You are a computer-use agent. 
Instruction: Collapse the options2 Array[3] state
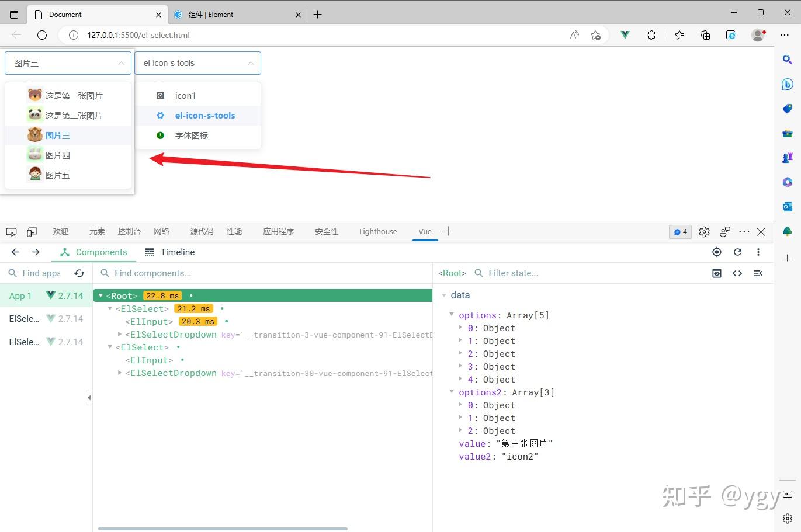click(x=452, y=392)
